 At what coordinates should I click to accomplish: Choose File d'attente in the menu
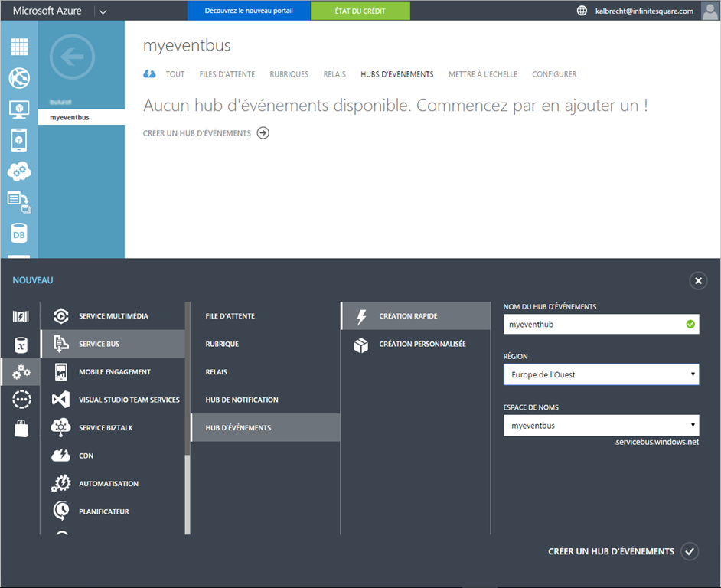[x=266, y=316]
